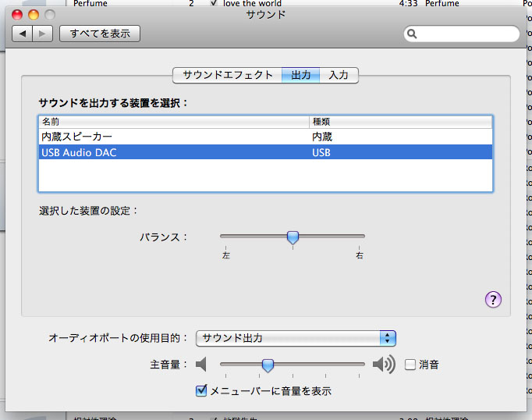The width and height of the screenshot is (532, 420).
Task: Switch to the サウンドエフェクト tab
Action: (227, 75)
